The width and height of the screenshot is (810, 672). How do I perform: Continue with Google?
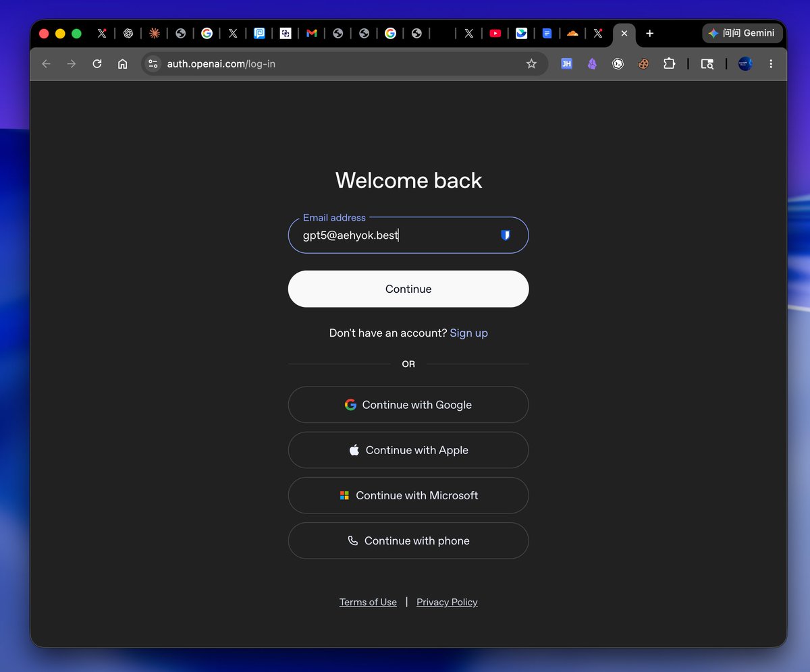(x=408, y=405)
